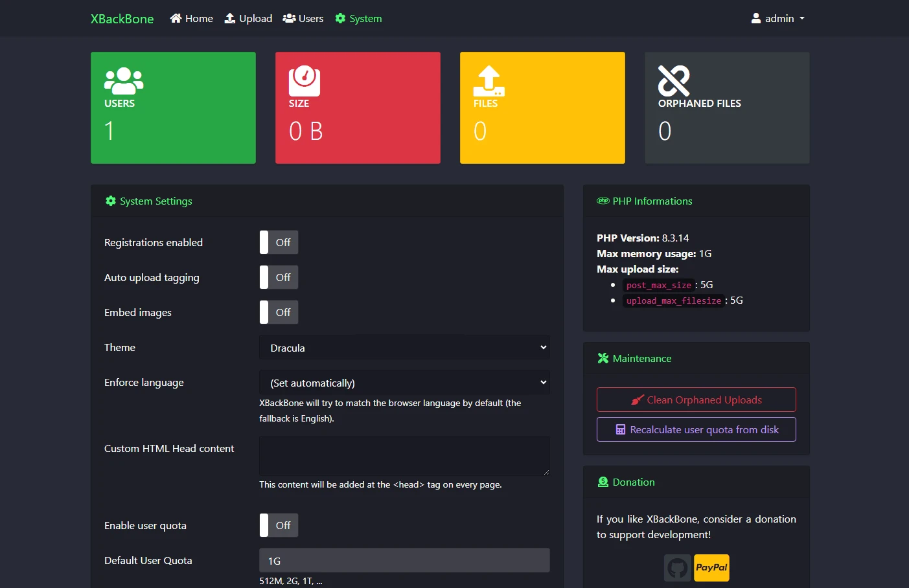This screenshot has width=909, height=588.
Task: Click the 0 B size value
Action: click(x=306, y=131)
